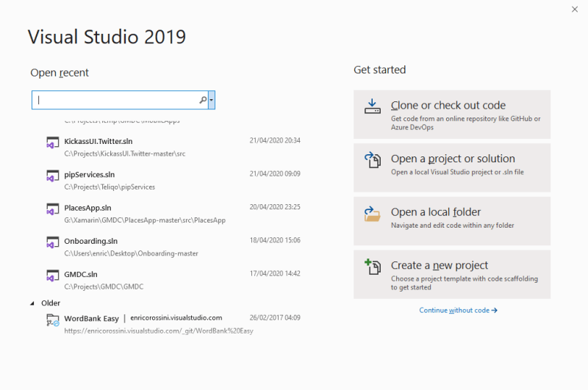Click the Get started heading
The width and height of the screenshot is (588, 390).
coord(379,70)
